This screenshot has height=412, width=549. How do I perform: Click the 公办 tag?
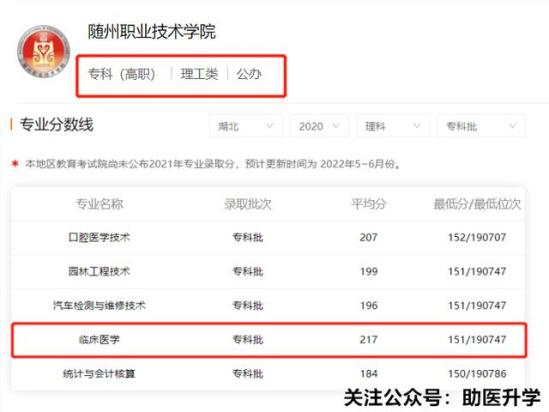click(x=249, y=74)
